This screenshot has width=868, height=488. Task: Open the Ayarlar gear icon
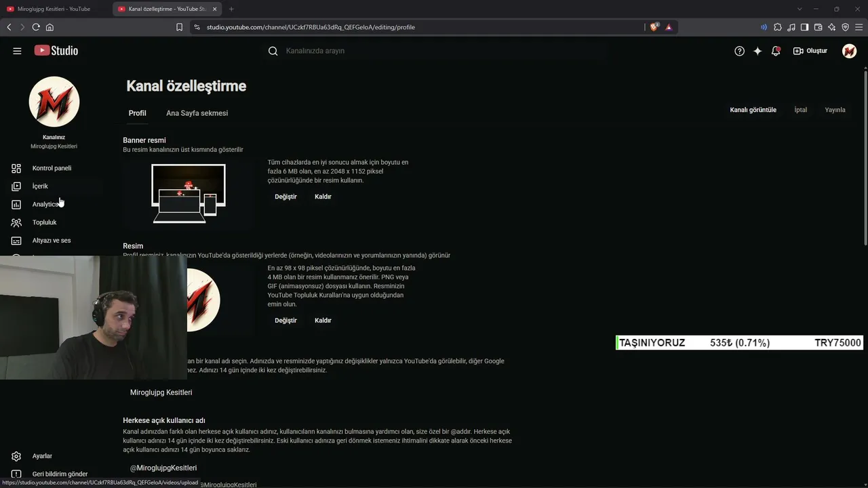click(x=16, y=456)
